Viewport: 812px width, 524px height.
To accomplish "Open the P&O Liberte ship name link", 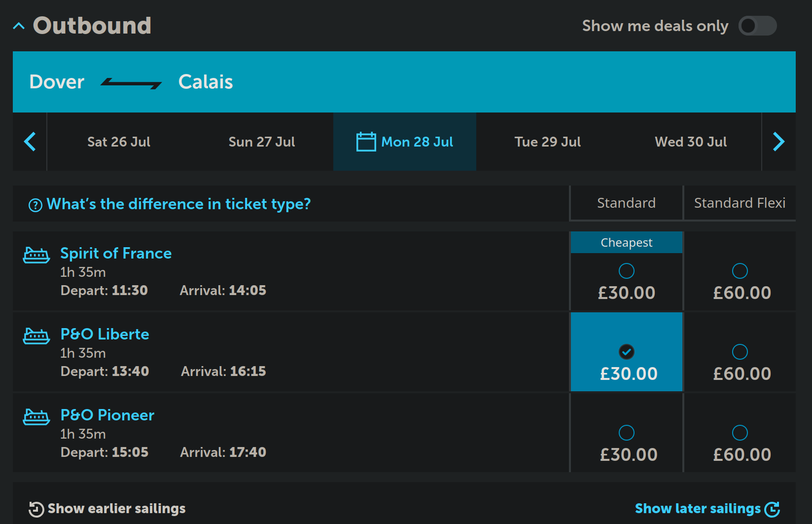I will tap(105, 334).
